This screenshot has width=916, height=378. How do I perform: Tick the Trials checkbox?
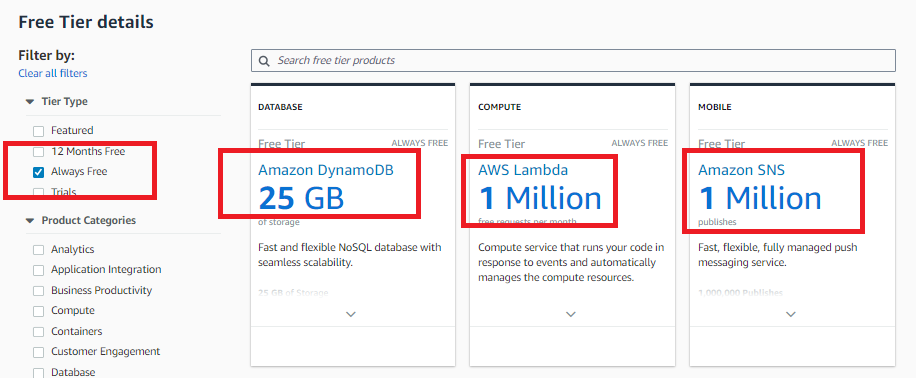(39, 192)
